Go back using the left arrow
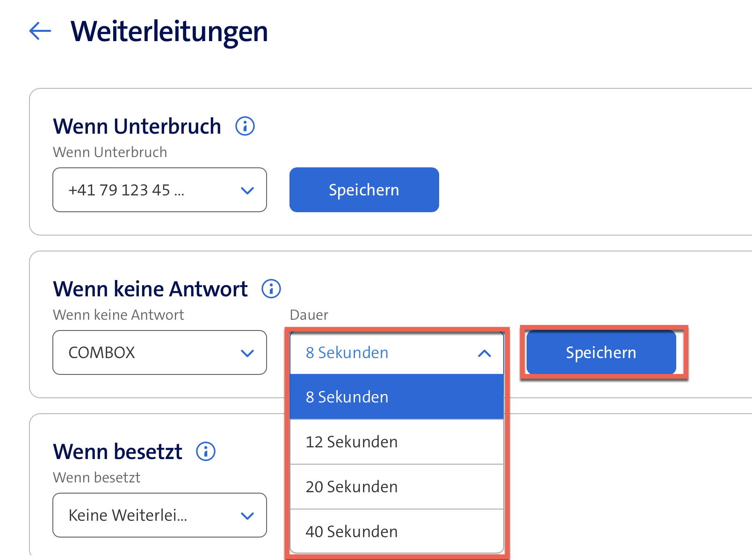The width and height of the screenshot is (752, 560). pyautogui.click(x=40, y=31)
